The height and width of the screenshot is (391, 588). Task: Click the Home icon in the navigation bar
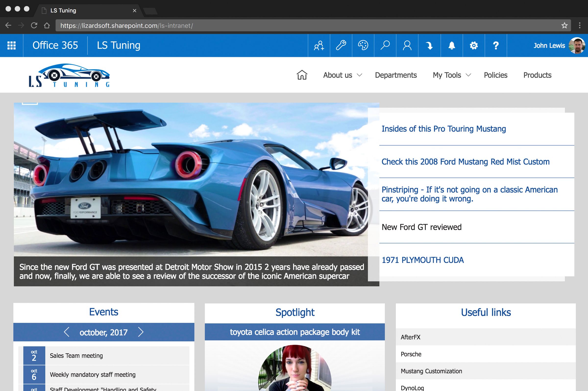[x=302, y=75]
